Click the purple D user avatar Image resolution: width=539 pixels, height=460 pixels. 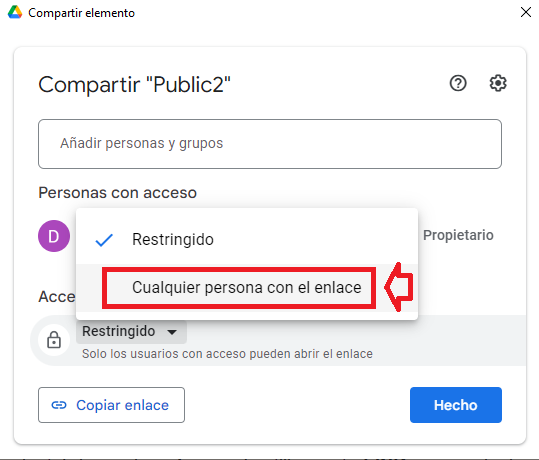point(54,236)
